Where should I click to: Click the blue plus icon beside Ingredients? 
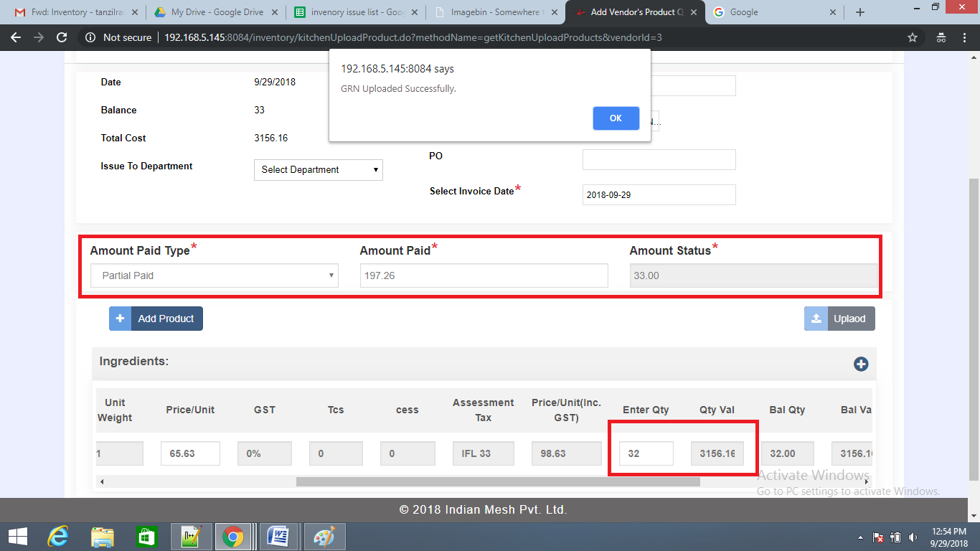[x=861, y=364]
